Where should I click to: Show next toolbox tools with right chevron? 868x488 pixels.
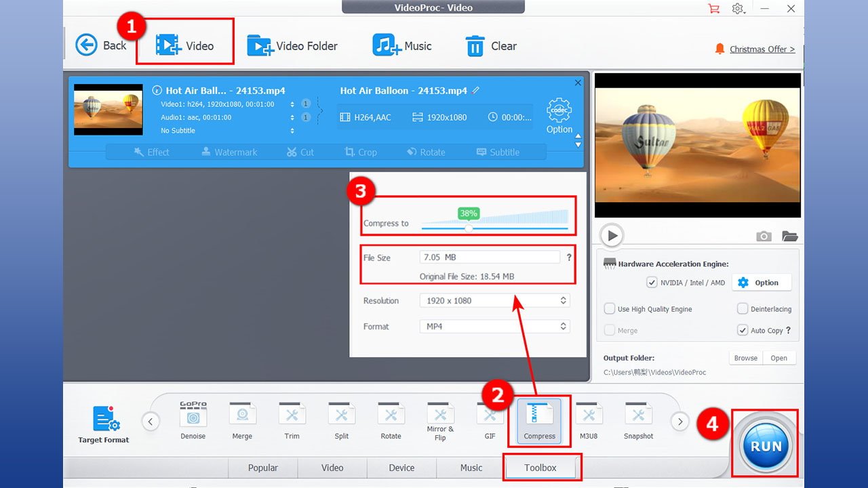(x=679, y=422)
